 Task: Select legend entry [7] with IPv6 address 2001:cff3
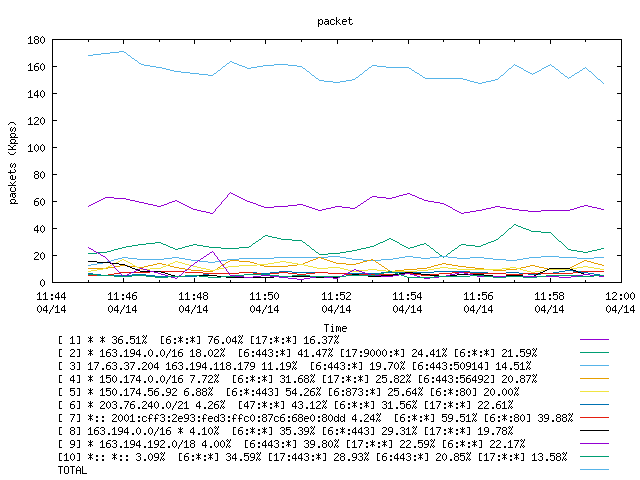point(316,418)
